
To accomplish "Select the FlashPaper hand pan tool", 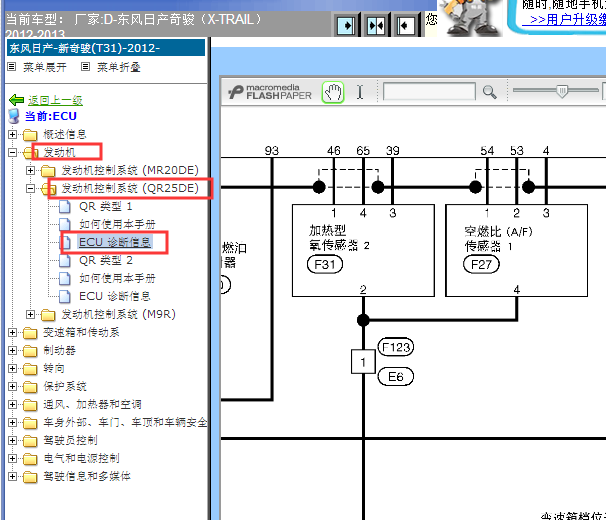I will (333, 92).
